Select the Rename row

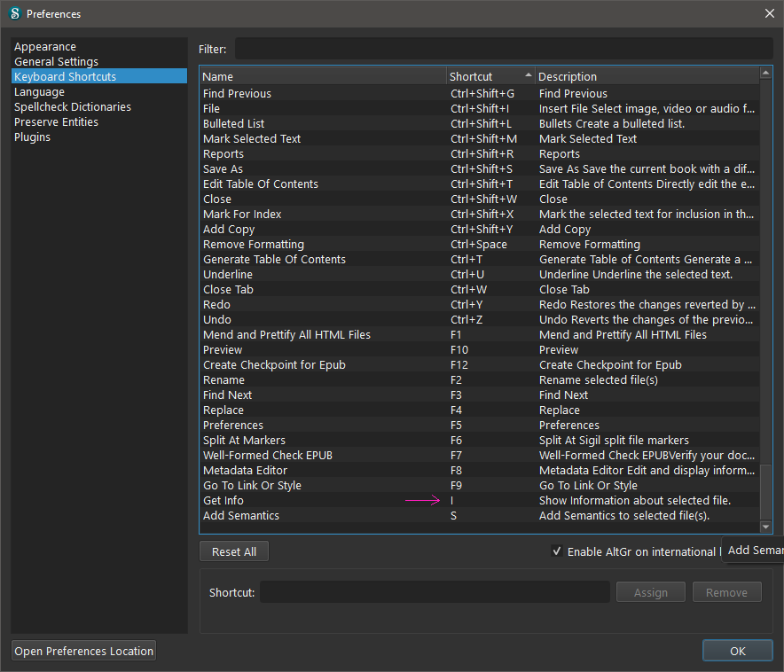click(x=480, y=379)
